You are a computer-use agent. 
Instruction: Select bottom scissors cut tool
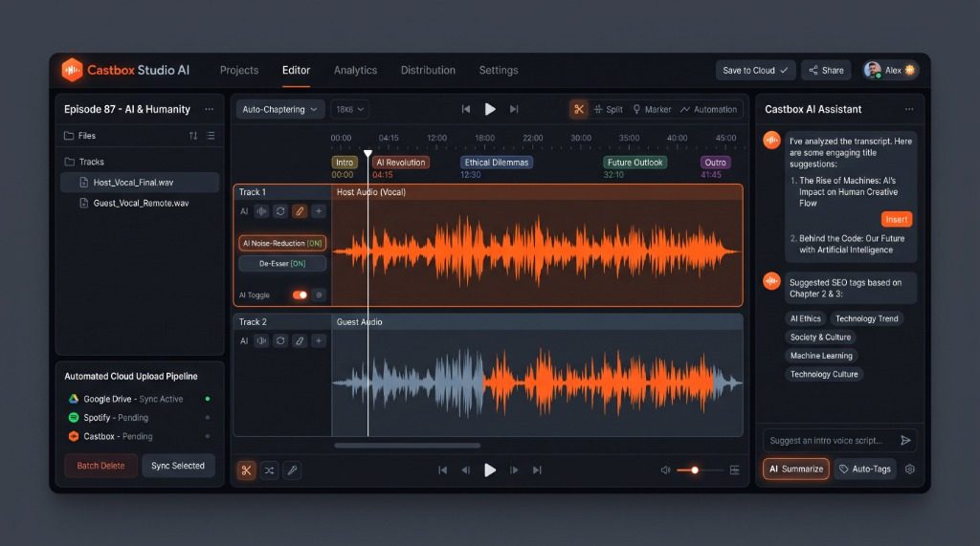click(246, 470)
